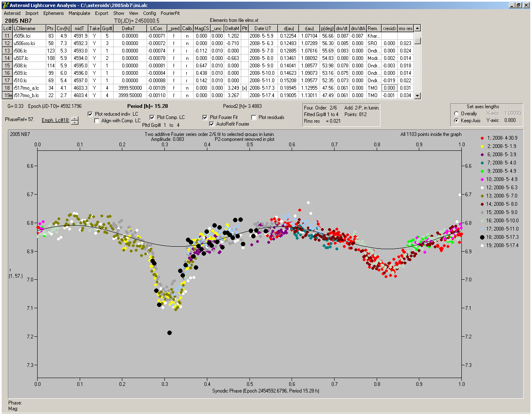
Task: Click magenta legend dot for 10; 2008-5-4.9
Action: (482, 179)
